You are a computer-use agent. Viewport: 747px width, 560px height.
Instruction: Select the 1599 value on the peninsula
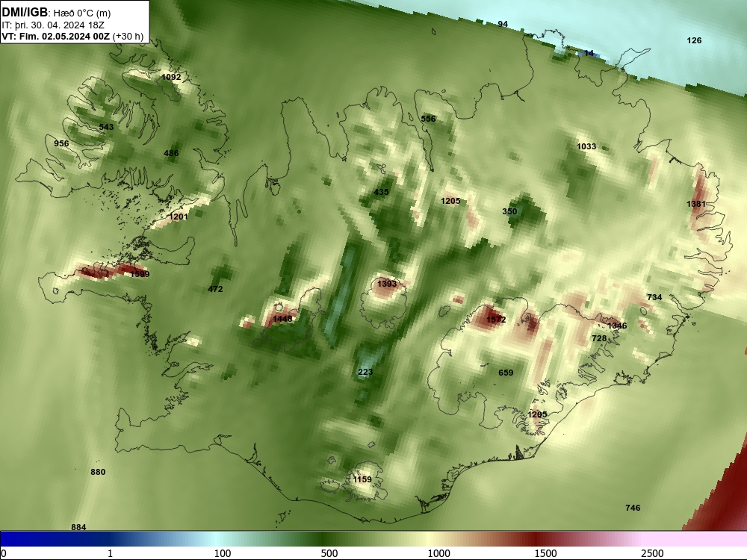coord(140,274)
